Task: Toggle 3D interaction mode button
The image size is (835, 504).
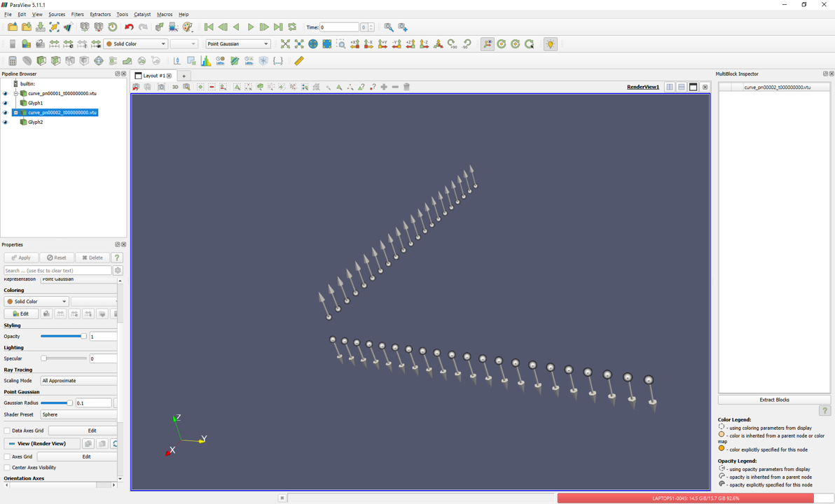Action: click(174, 87)
